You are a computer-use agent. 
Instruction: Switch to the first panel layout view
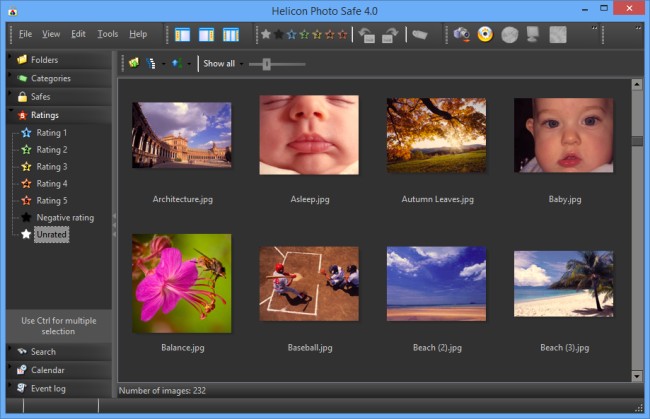(x=183, y=34)
